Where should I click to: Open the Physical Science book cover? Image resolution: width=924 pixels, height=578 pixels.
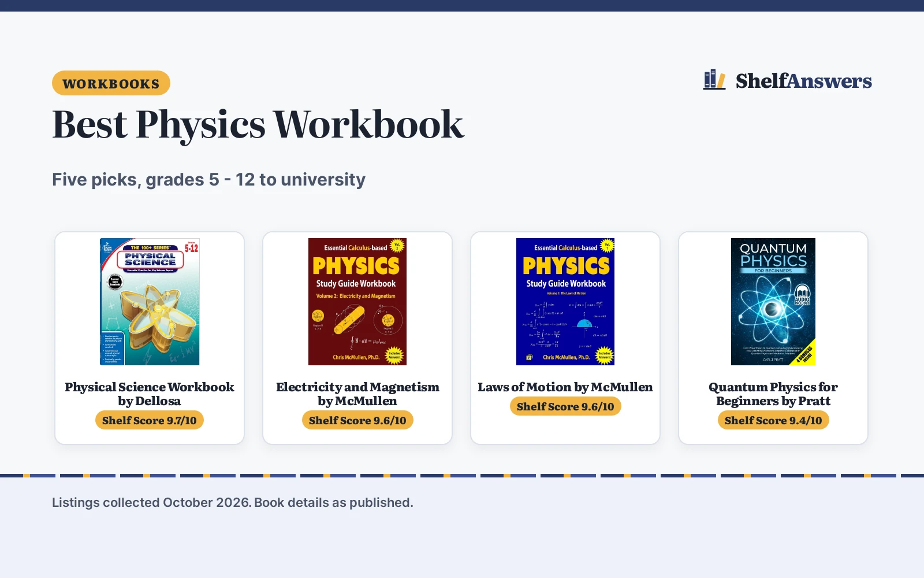point(150,302)
